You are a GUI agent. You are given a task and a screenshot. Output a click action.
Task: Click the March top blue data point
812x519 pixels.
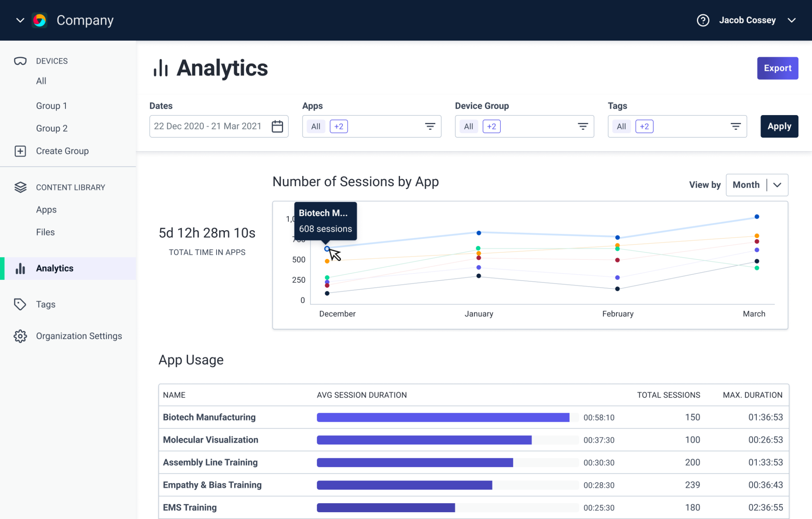pyautogui.click(x=756, y=217)
